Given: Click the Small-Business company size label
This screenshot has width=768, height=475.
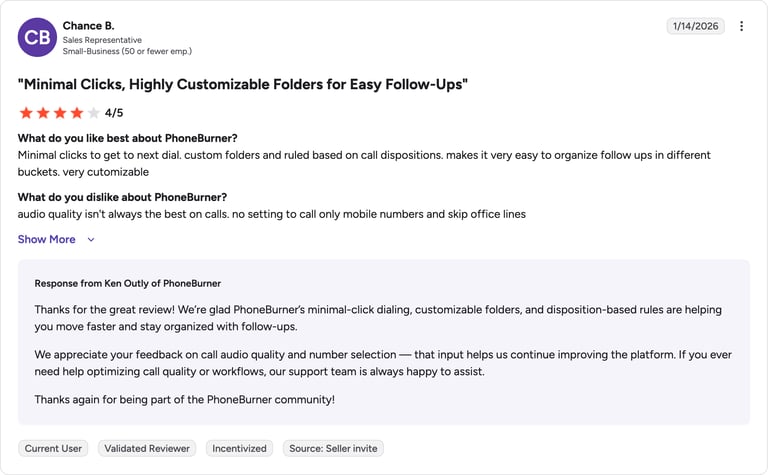Looking at the screenshot, I should [127, 51].
